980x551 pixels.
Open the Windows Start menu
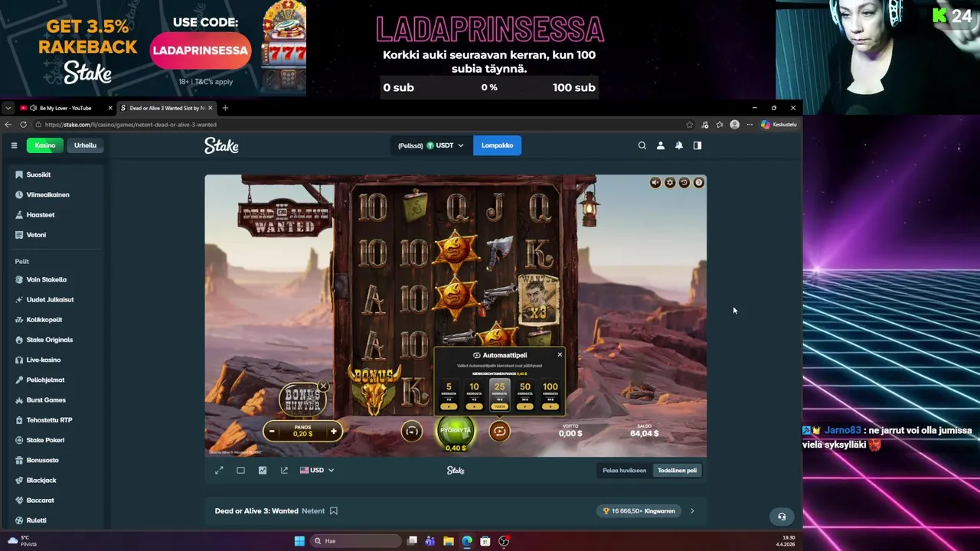(x=299, y=541)
